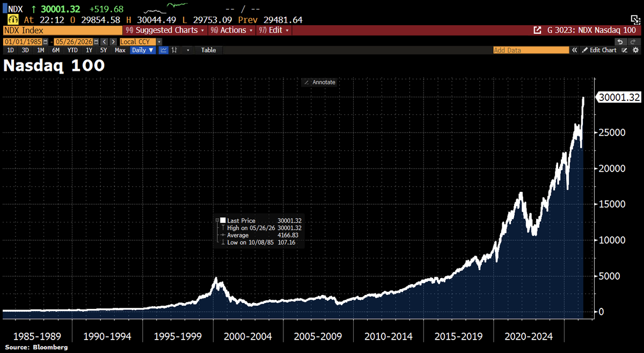Switch to Table view
The height and width of the screenshot is (353, 644).
pyautogui.click(x=209, y=50)
